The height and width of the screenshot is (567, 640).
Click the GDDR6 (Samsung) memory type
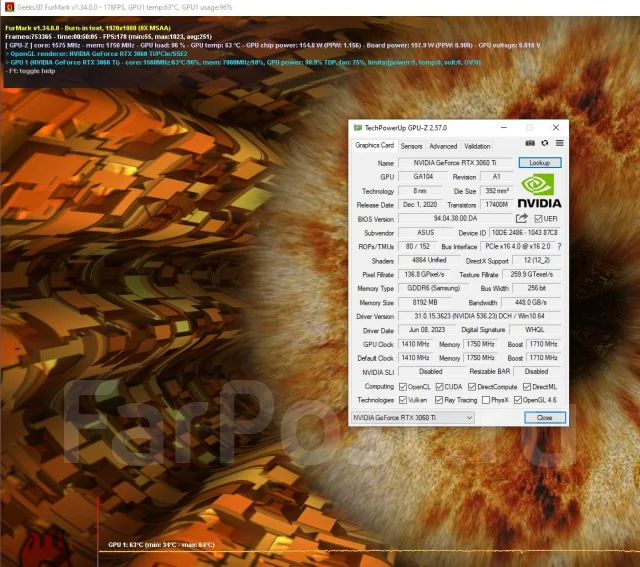click(433, 288)
